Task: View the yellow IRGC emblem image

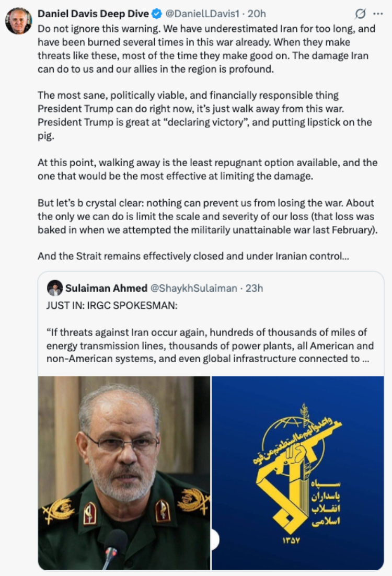Action: click(297, 473)
